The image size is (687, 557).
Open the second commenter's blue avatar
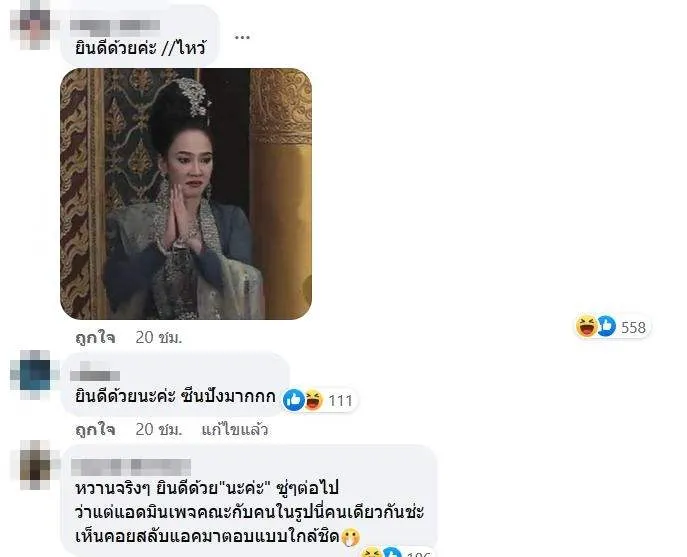(x=33, y=374)
